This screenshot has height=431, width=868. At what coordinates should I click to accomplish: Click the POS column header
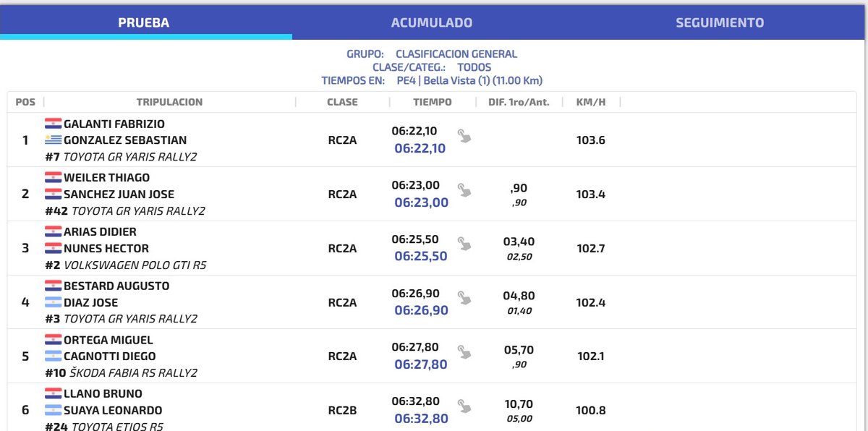[x=25, y=102]
